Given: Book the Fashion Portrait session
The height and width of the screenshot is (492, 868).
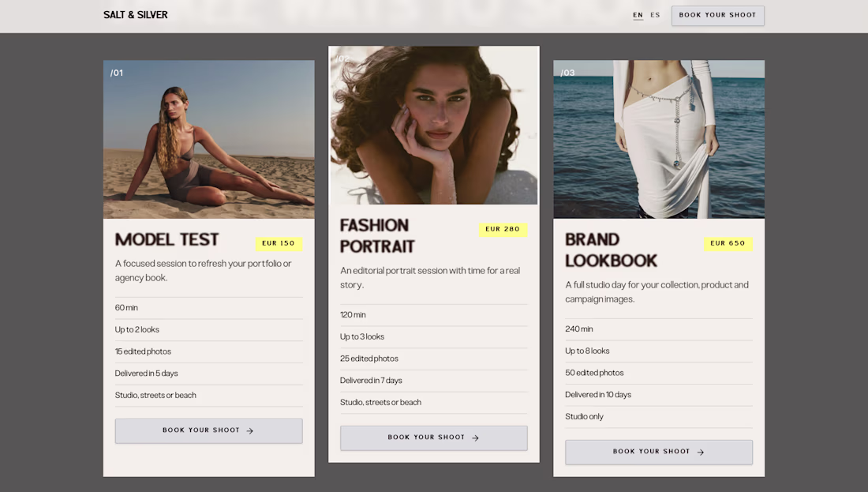Looking at the screenshot, I should tap(433, 438).
